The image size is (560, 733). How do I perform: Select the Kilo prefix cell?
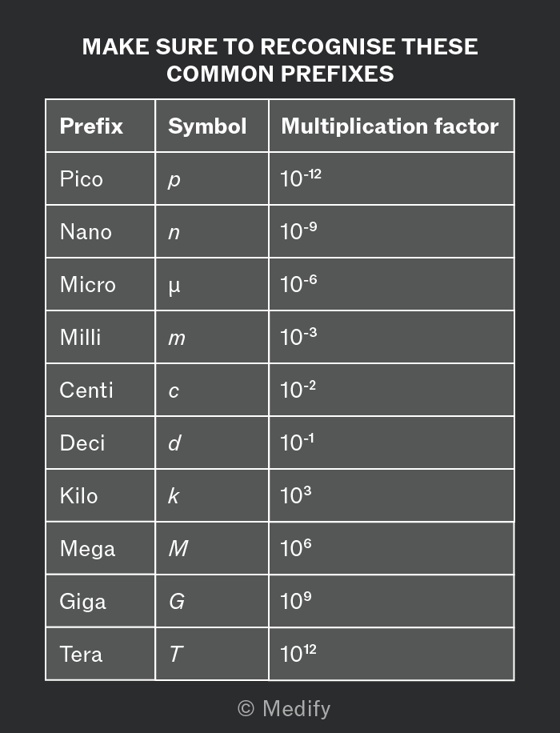click(101, 495)
